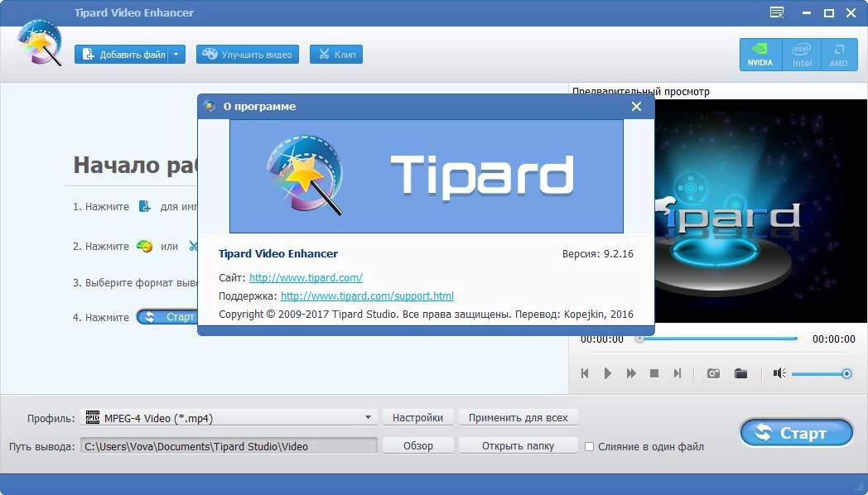The width and height of the screenshot is (868, 495).
Task: Click the add-file icon in step 1
Action: 144,206
